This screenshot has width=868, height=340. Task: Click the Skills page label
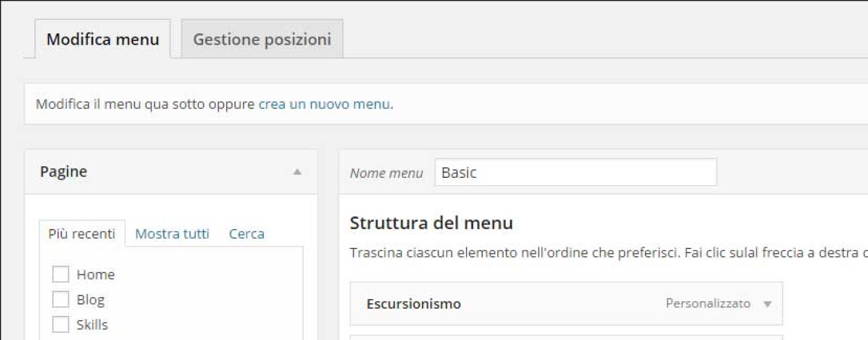click(x=92, y=325)
